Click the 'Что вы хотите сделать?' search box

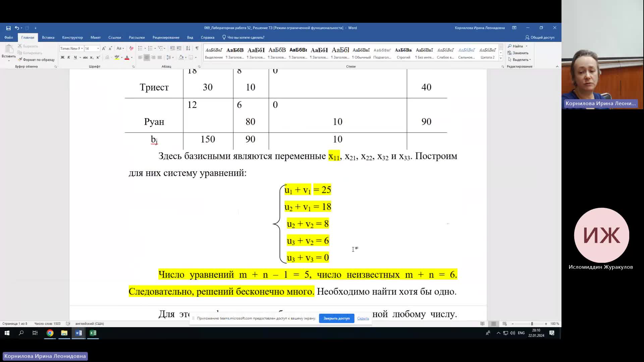pos(243,37)
